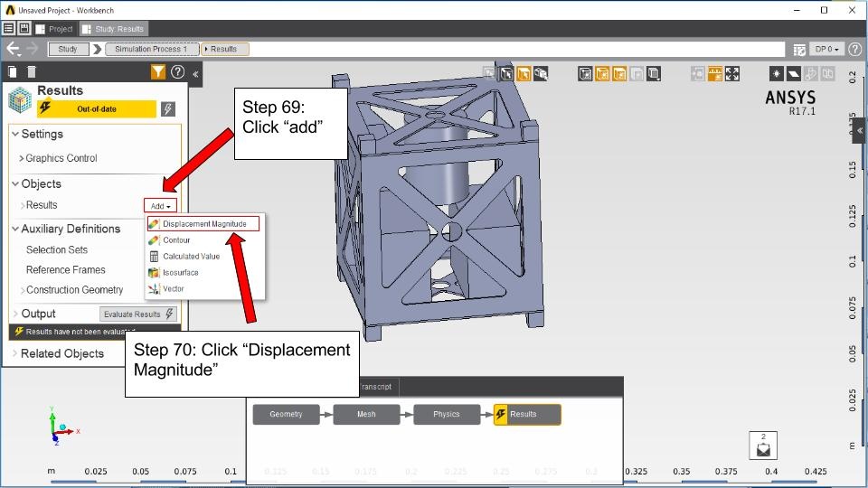The height and width of the screenshot is (488, 868).
Task: Open the help icon at the top right corner
Action: click(855, 49)
